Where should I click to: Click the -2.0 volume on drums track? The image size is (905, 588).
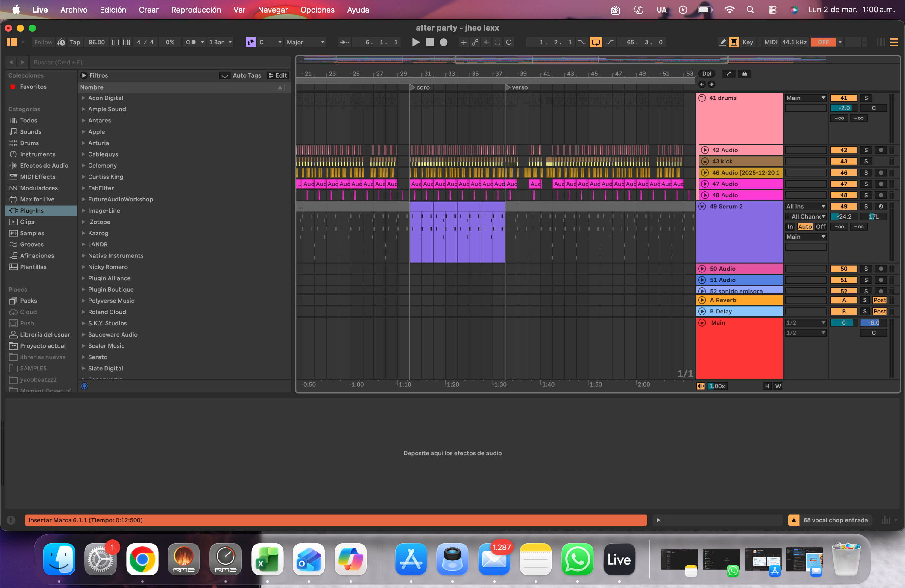pyautogui.click(x=843, y=108)
